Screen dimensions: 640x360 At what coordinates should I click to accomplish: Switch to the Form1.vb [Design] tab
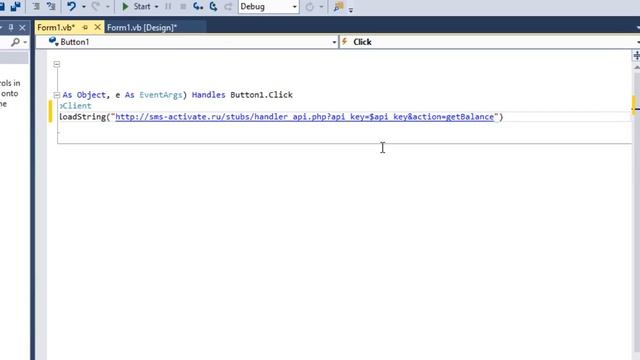click(x=142, y=27)
